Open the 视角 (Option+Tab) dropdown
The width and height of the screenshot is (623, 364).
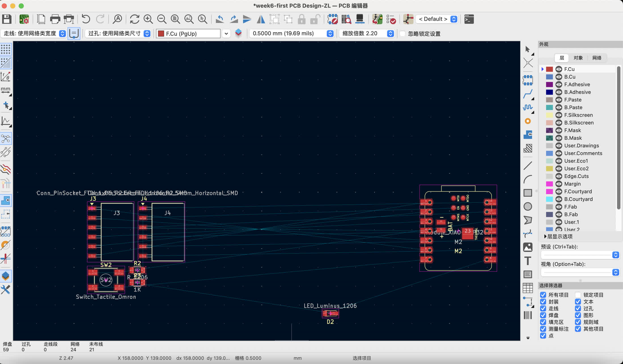[x=580, y=272]
